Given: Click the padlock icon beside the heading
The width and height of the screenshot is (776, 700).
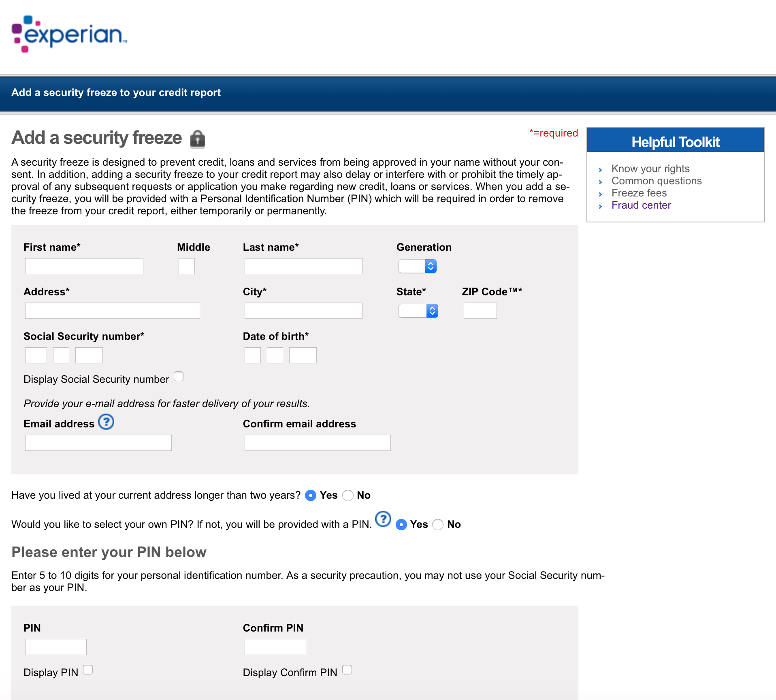Looking at the screenshot, I should point(198,139).
